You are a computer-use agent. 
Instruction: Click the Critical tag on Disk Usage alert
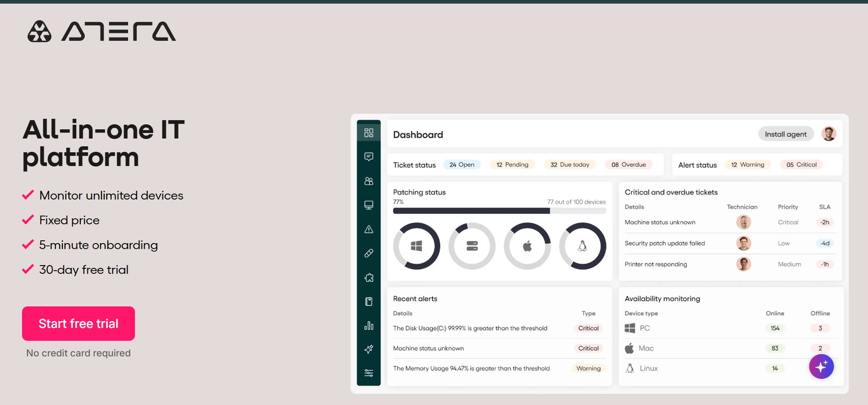click(x=588, y=328)
